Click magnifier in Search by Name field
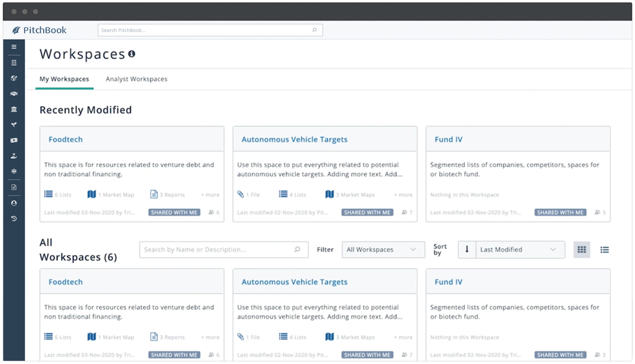 pyautogui.click(x=298, y=250)
